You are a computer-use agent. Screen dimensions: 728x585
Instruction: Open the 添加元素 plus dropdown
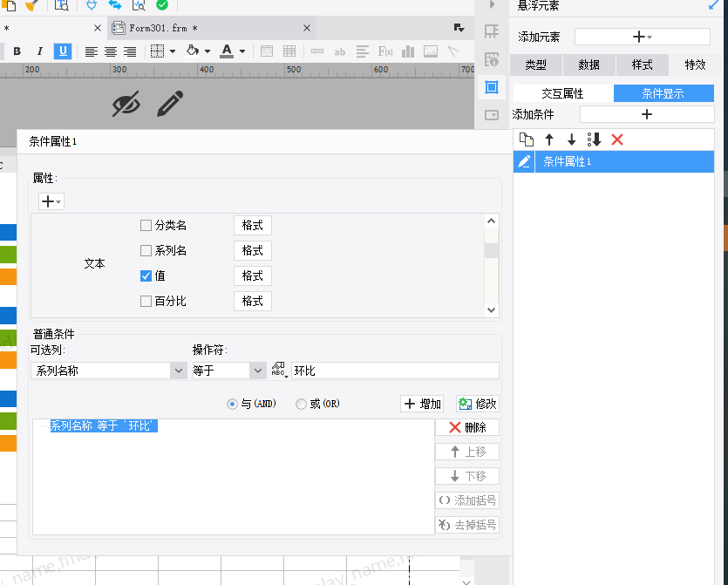tap(642, 37)
